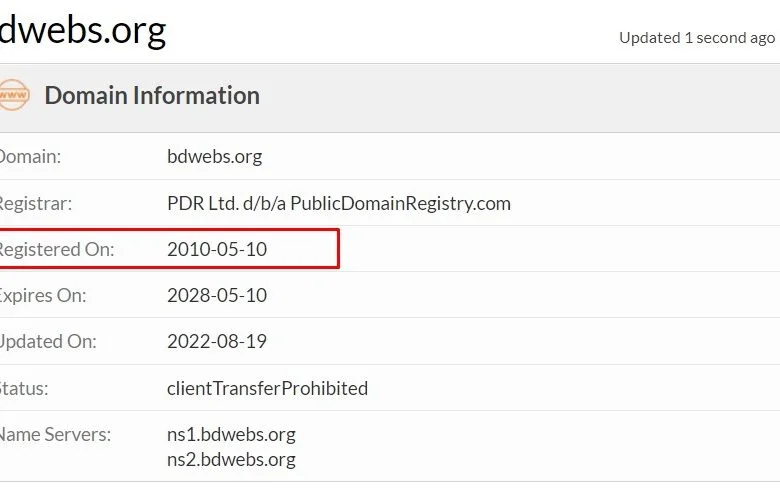Click the ns1.bdwebs.org name server

click(x=231, y=435)
